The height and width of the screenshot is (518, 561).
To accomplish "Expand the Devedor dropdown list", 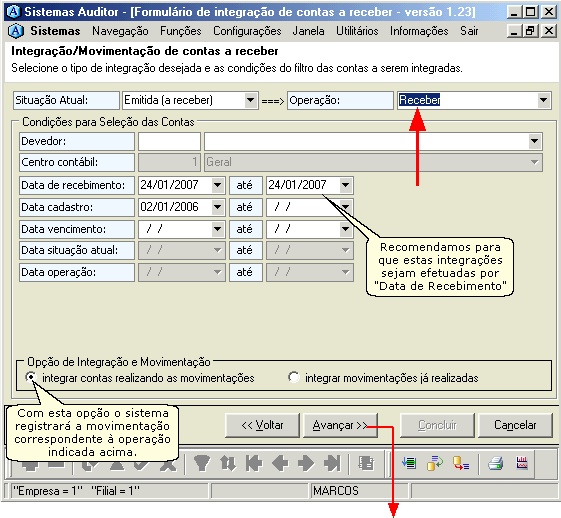I will (x=535, y=141).
